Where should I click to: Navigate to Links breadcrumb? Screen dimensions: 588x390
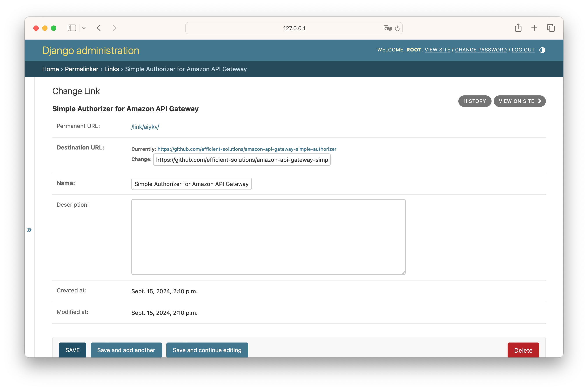pos(112,69)
